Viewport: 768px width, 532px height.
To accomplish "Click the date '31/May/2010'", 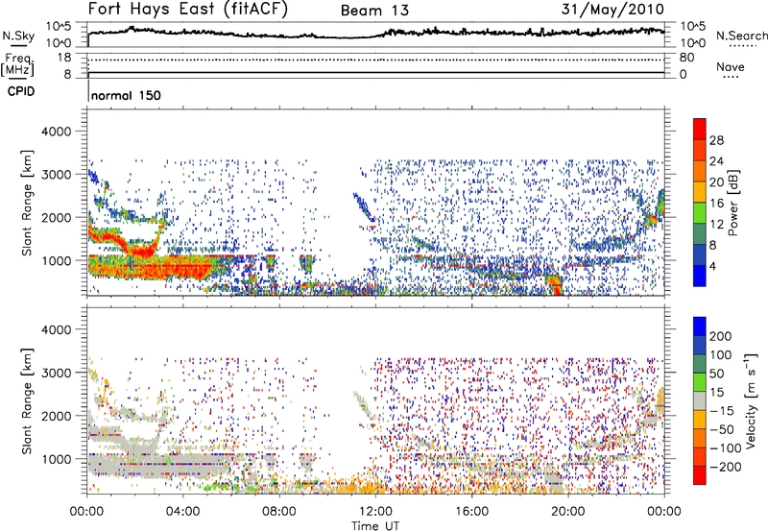I will click(612, 9).
